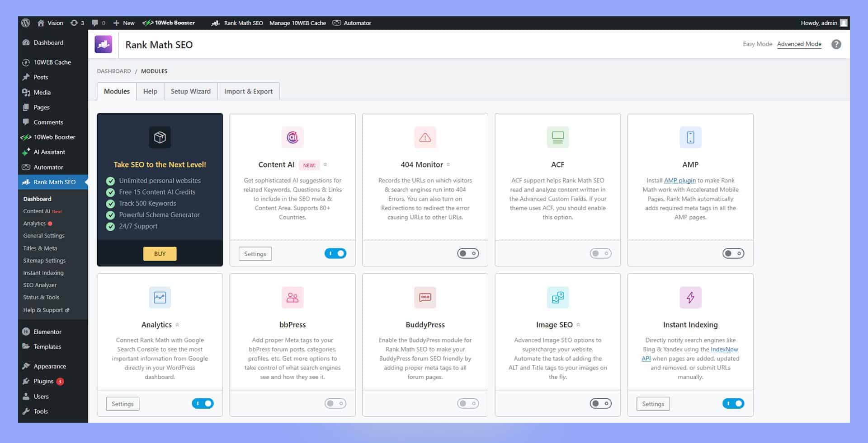Follow the AMP plugin link
The height and width of the screenshot is (443, 868).
679,180
